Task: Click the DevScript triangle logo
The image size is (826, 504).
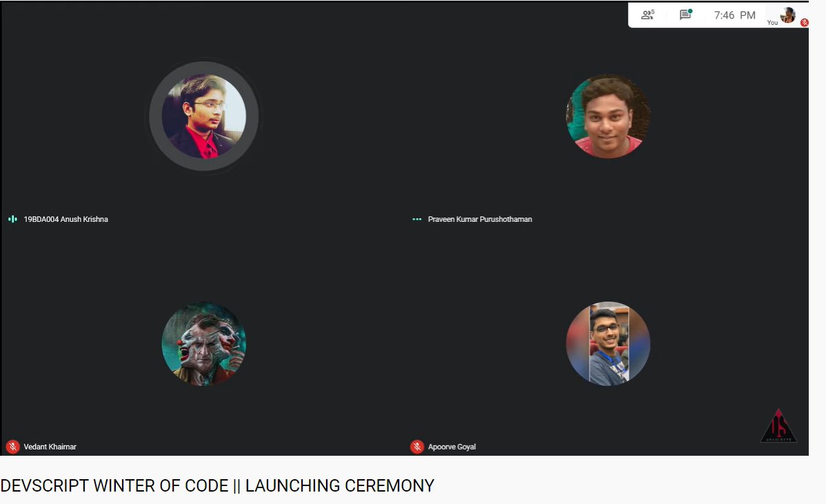Action: tap(778, 425)
